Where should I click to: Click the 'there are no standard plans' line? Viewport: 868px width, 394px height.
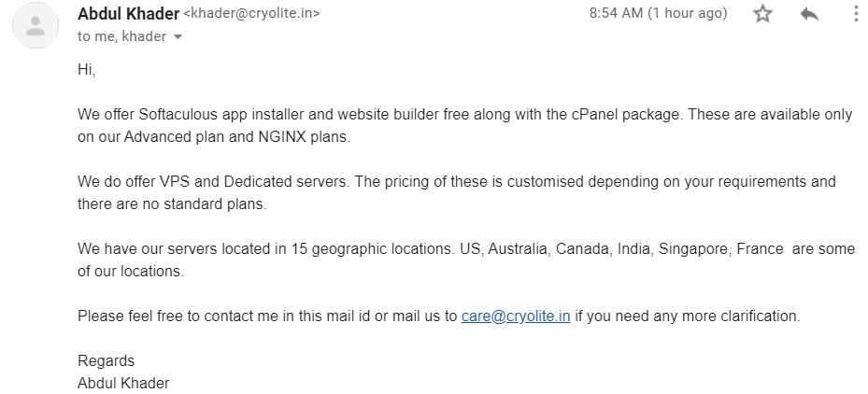tap(172, 204)
